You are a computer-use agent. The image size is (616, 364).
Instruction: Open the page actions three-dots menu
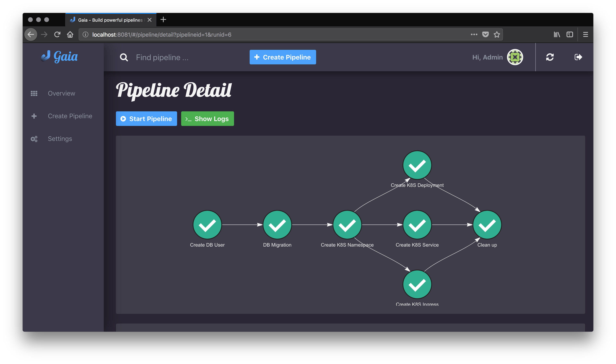pyautogui.click(x=474, y=35)
